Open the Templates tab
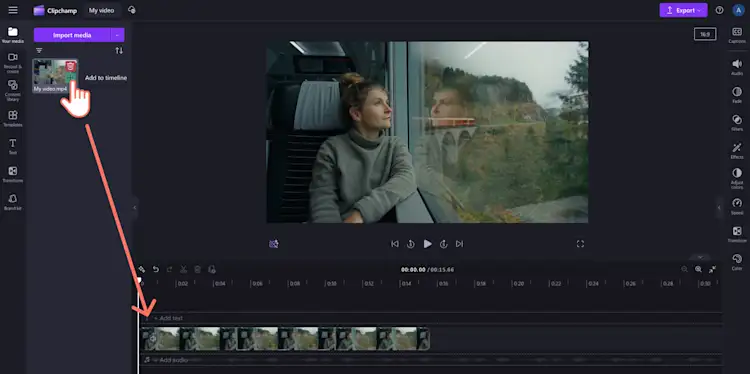750x374 pixels. 13,119
